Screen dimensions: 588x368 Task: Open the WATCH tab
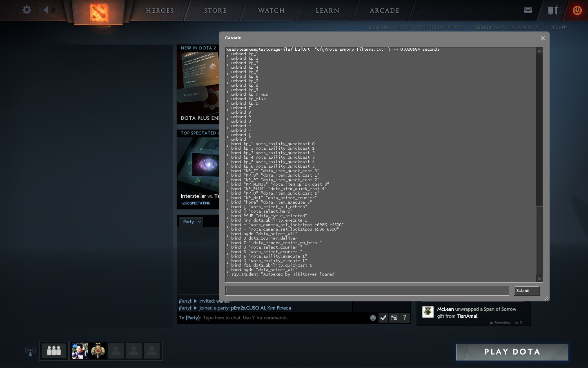(x=271, y=11)
